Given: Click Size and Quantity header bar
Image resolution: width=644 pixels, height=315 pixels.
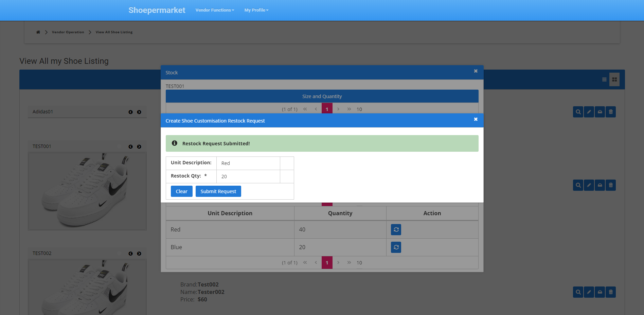Looking at the screenshot, I should (x=322, y=96).
